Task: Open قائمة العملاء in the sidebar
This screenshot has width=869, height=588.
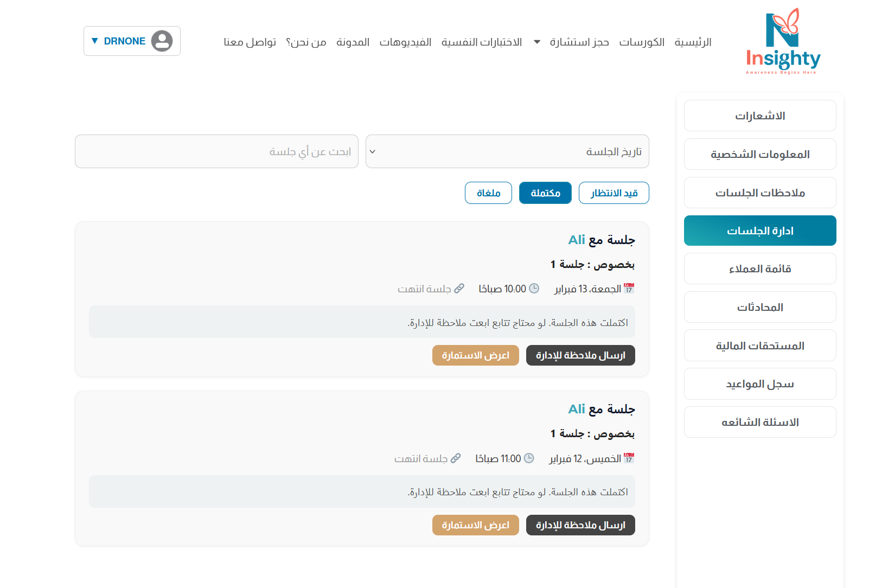Action: [x=759, y=269]
